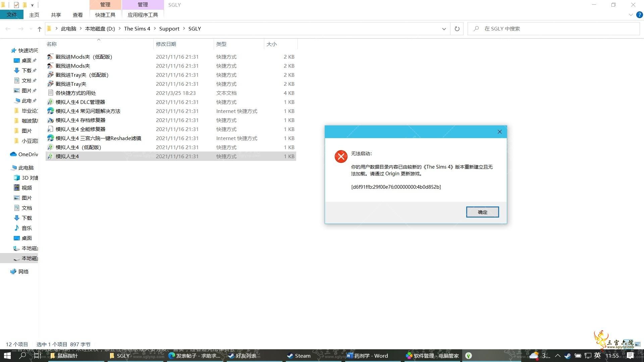Open the 主页 ribbon tab
644x362 pixels.
click(34, 15)
